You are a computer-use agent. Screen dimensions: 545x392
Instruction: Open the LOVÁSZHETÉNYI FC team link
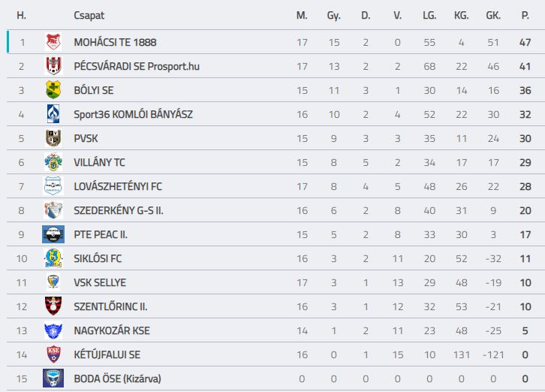point(118,186)
